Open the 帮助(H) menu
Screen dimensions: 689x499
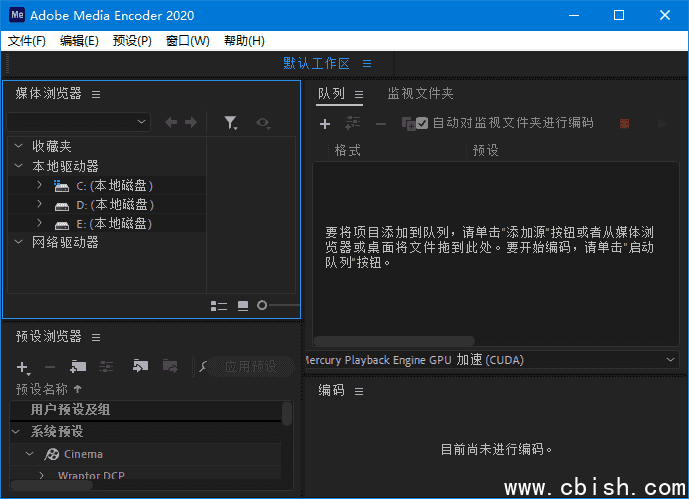point(244,41)
